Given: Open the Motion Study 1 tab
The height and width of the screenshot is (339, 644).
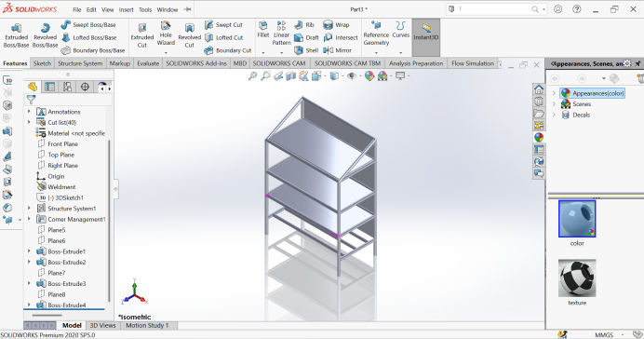Looking at the screenshot, I should pyautogui.click(x=147, y=325).
